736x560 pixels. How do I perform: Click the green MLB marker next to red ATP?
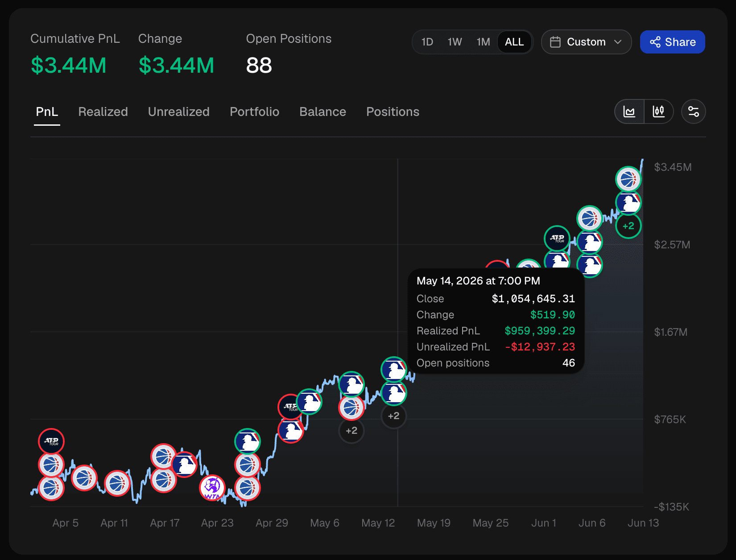point(310,402)
